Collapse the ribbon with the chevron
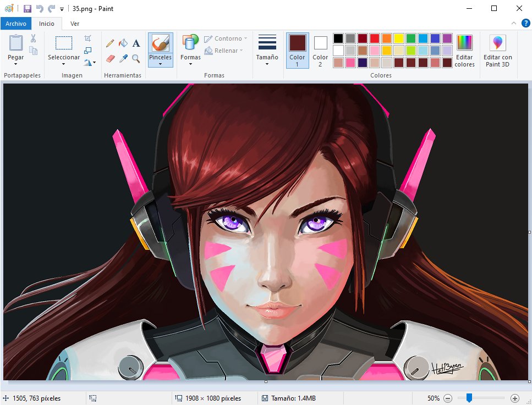 (x=514, y=23)
